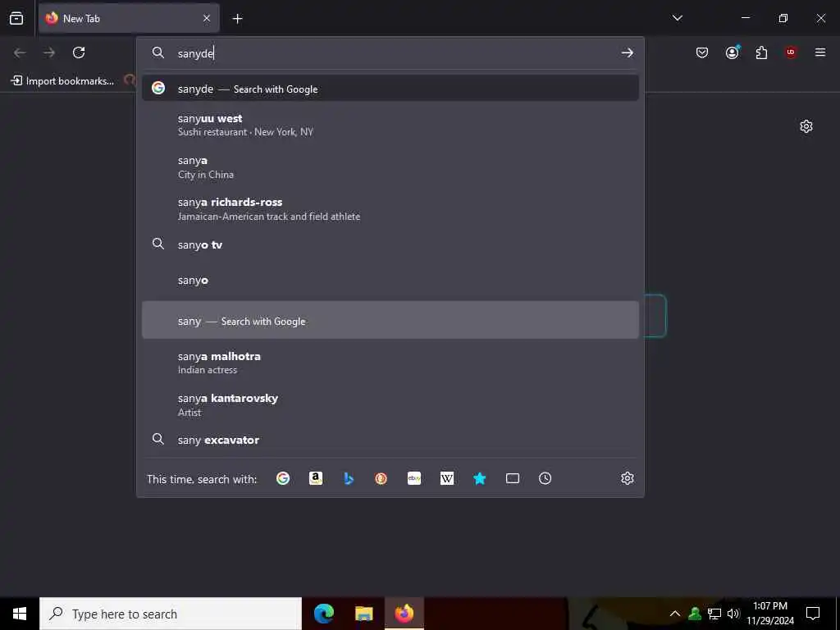Open Microsoft Edge from taskbar
Image resolution: width=840 pixels, height=630 pixels.
[x=323, y=614]
